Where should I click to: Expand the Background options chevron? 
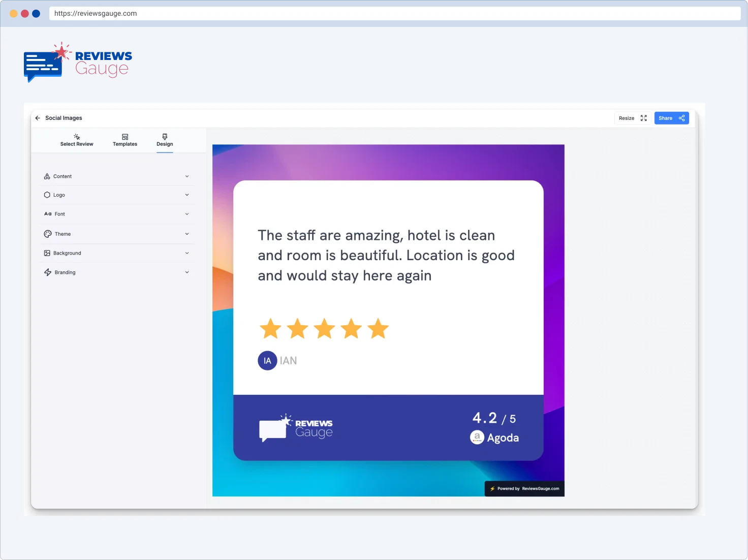(x=187, y=253)
